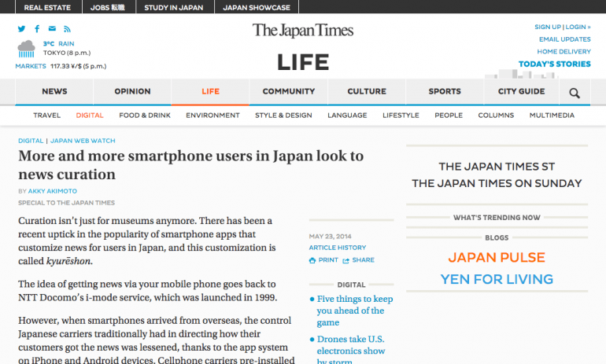
Task: Click the large LIFE section heading
Action: tap(303, 63)
